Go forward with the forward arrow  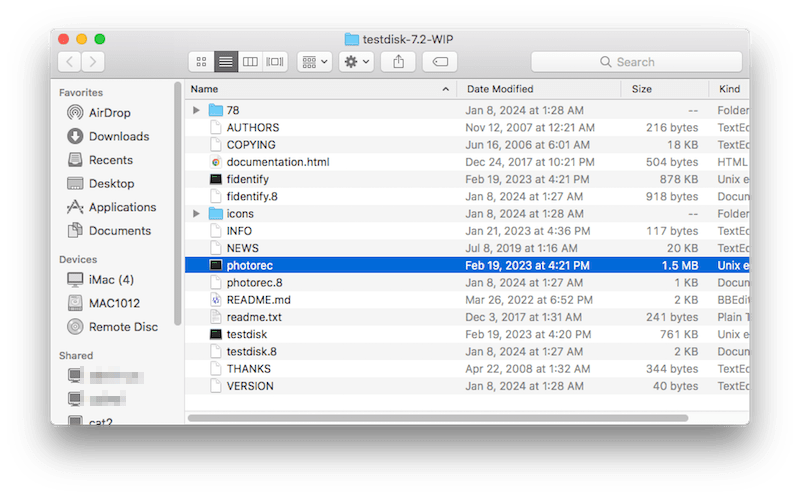[x=93, y=62]
